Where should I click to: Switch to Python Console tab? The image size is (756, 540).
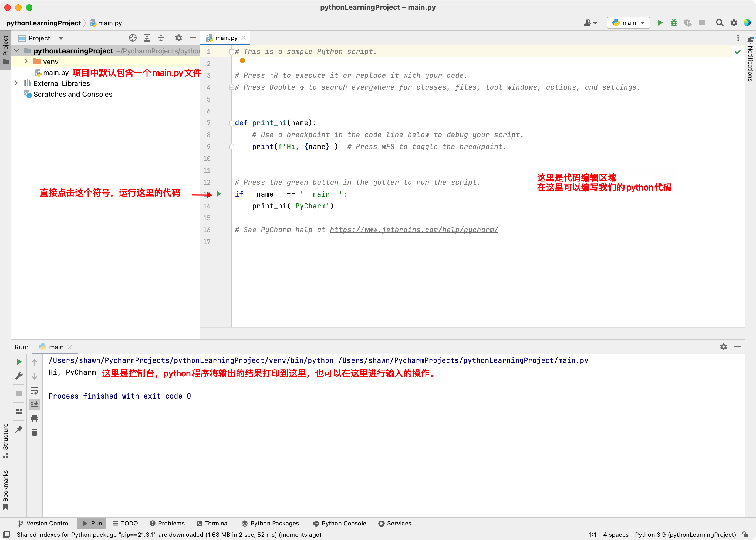tap(339, 523)
